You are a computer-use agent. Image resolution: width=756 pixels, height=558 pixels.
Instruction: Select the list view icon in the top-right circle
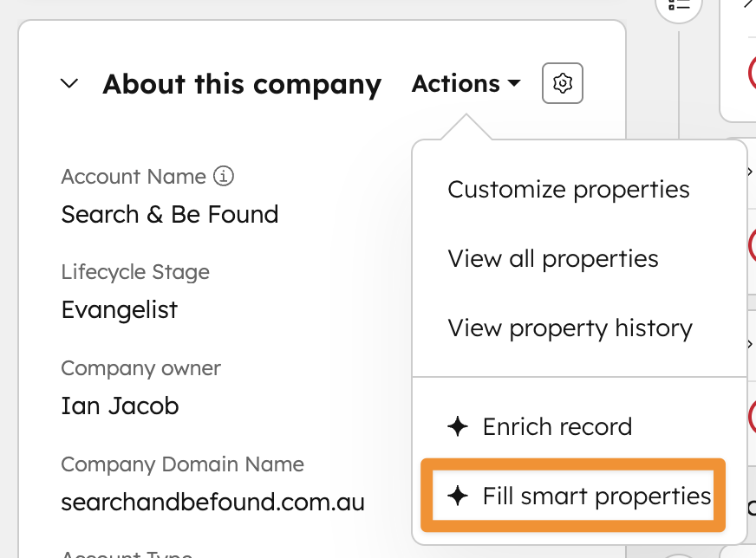pos(678,7)
